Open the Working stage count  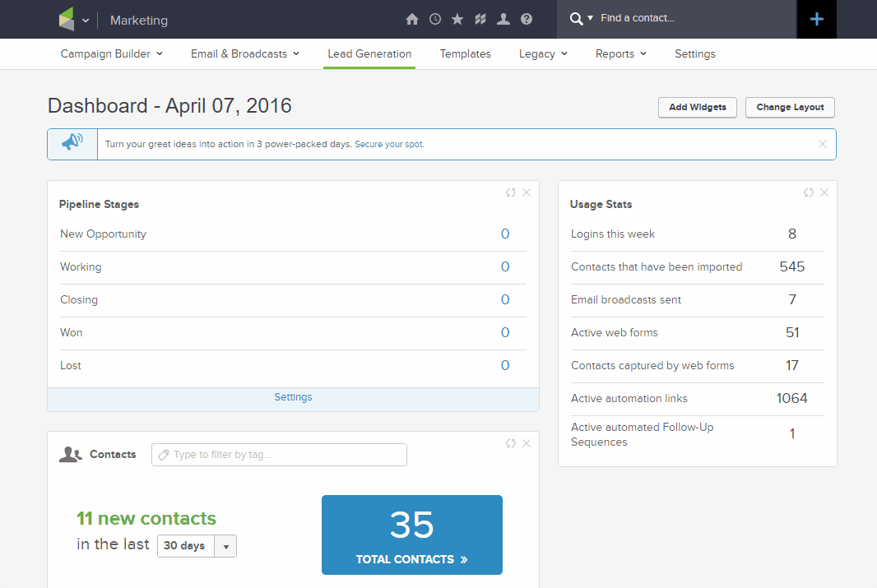[x=505, y=266]
